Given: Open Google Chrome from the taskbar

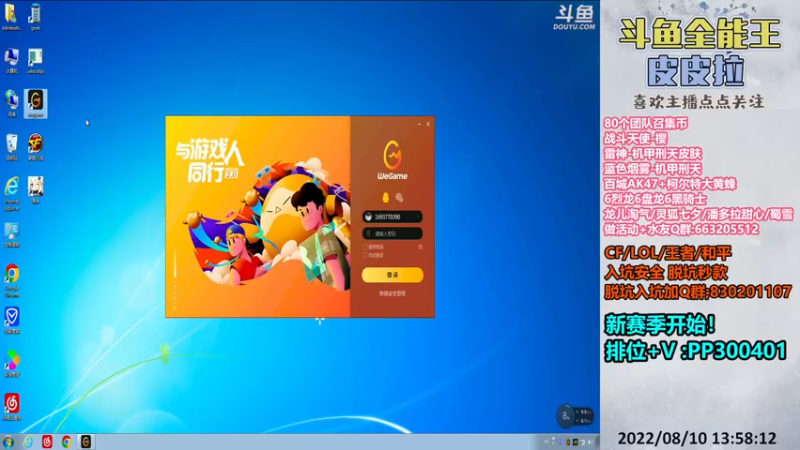Looking at the screenshot, I should pos(66,442).
